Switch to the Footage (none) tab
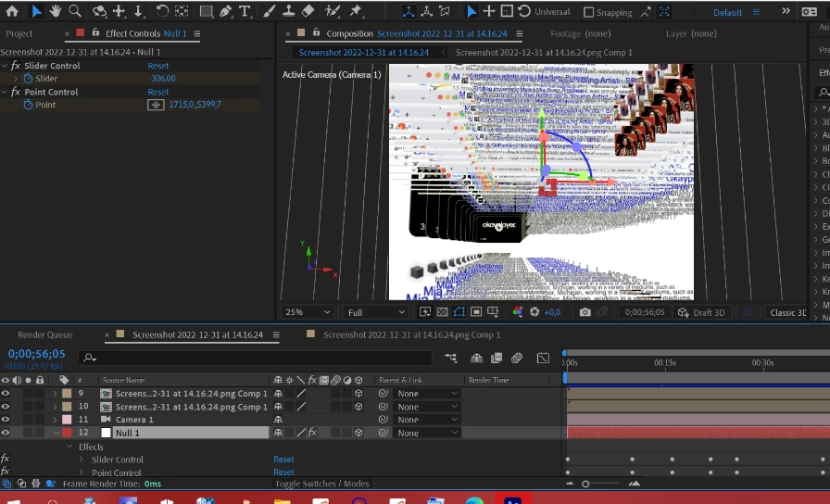Screen dimensions: 830x504 pyautogui.click(x=580, y=33)
